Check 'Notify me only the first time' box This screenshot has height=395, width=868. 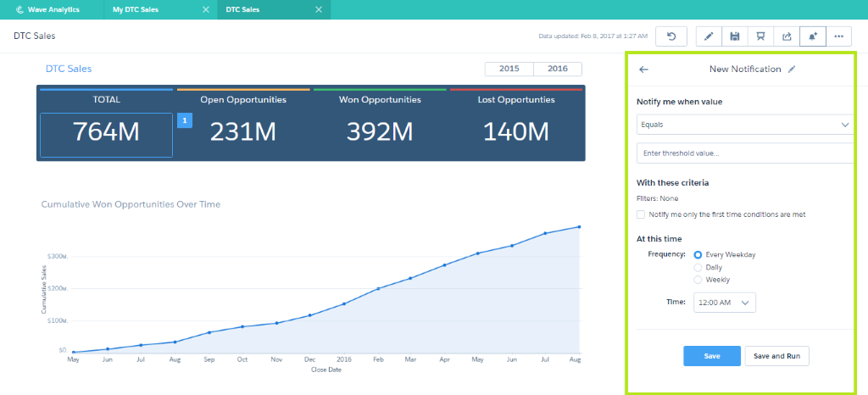click(641, 214)
